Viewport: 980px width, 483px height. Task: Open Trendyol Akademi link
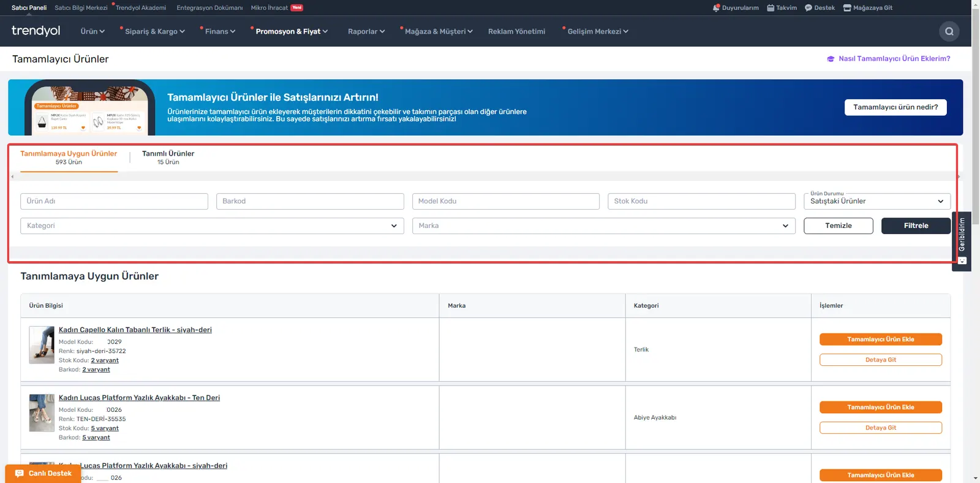point(141,8)
